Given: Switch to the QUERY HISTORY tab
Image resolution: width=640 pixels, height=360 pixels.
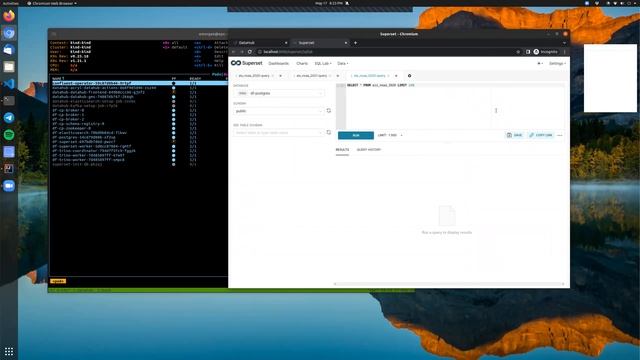Looking at the screenshot, I should [x=369, y=150].
